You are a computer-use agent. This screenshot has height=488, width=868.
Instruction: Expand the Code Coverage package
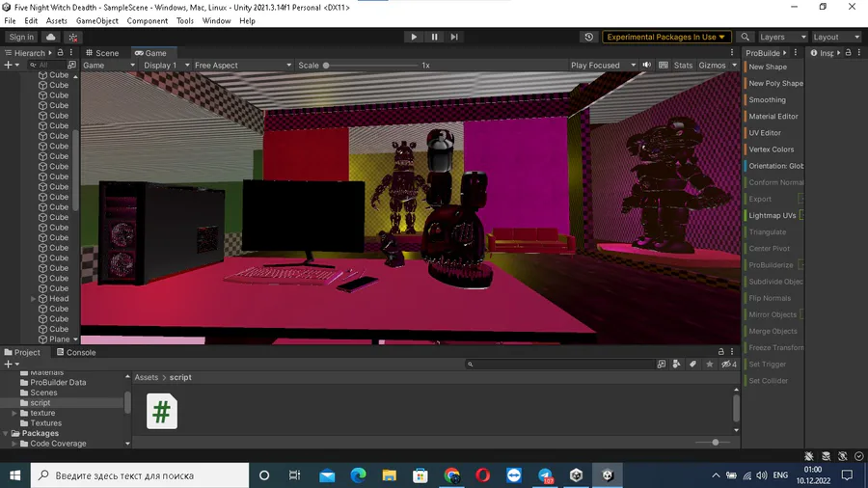(14, 444)
